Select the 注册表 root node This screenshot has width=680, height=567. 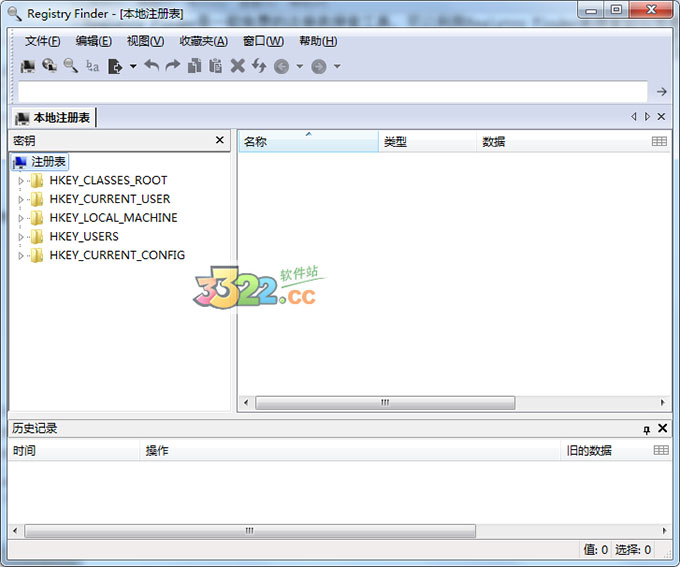pyautogui.click(x=40, y=162)
